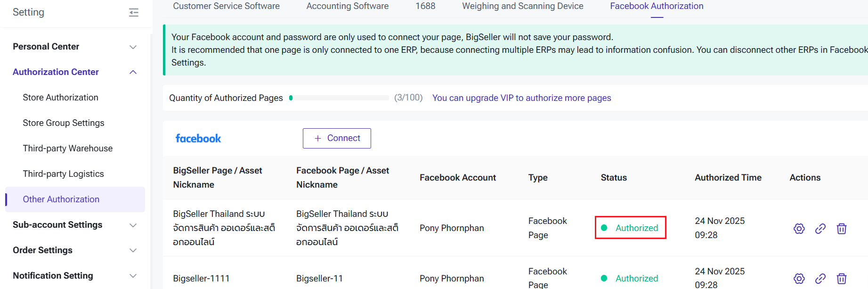Screen dimensions: 868x289
Task: Click link icon for Bigseller-1111 page
Action: [x=820, y=279]
